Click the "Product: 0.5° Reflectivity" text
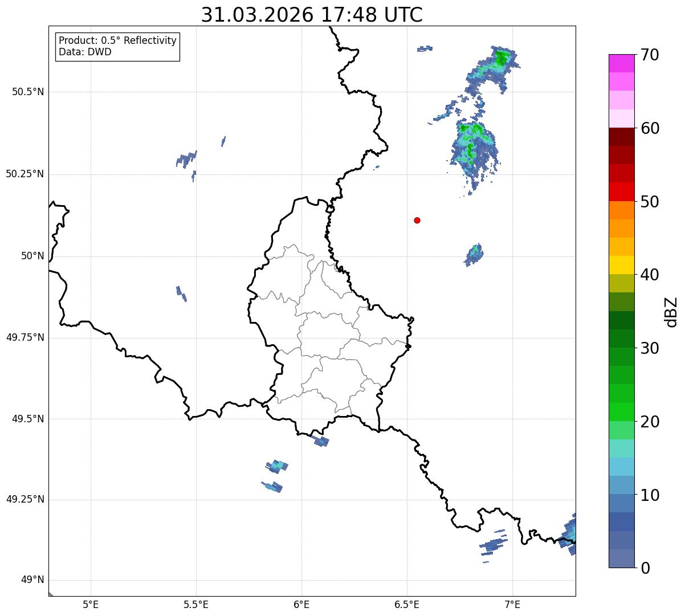This screenshot has height=616, width=685. point(117,40)
